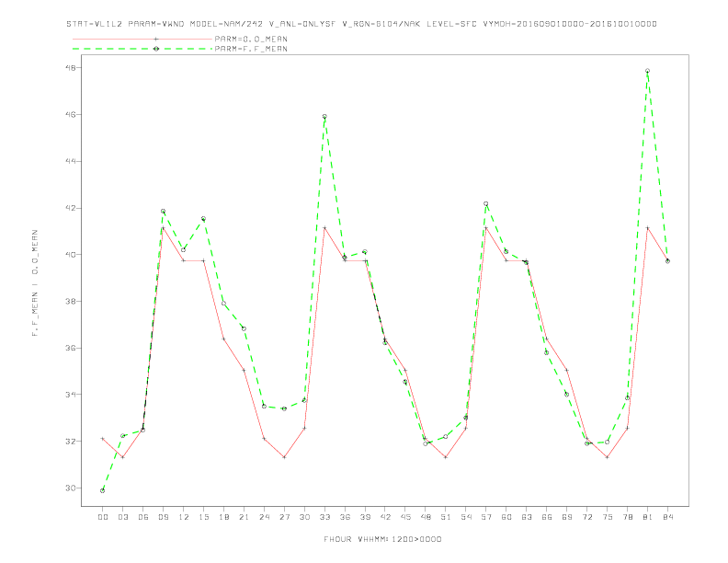Click the red plus marker at hour 27

tap(284, 457)
